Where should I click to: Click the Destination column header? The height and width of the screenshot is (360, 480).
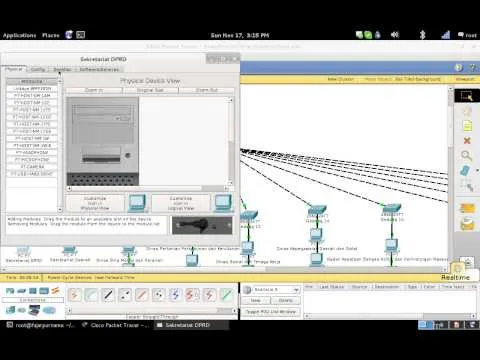(x=386, y=287)
